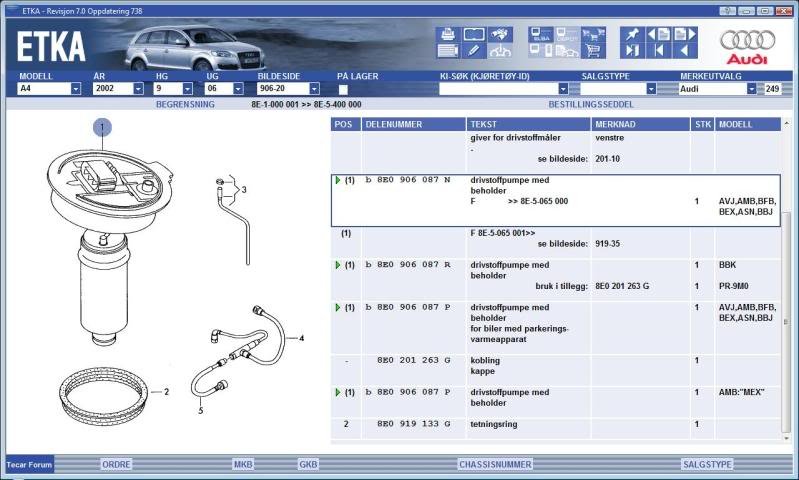This screenshot has width=799, height=480.
Task: Go to the next page icon
Action: click(x=680, y=33)
